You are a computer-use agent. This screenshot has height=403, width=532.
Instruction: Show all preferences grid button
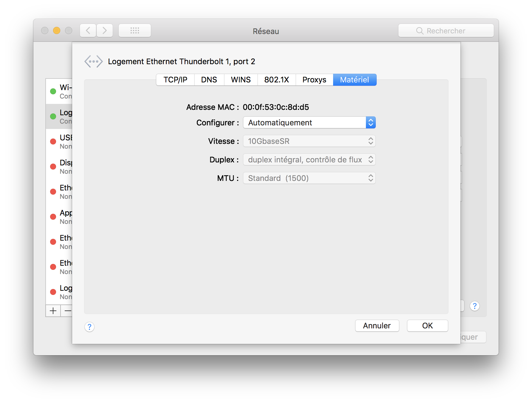tap(135, 30)
